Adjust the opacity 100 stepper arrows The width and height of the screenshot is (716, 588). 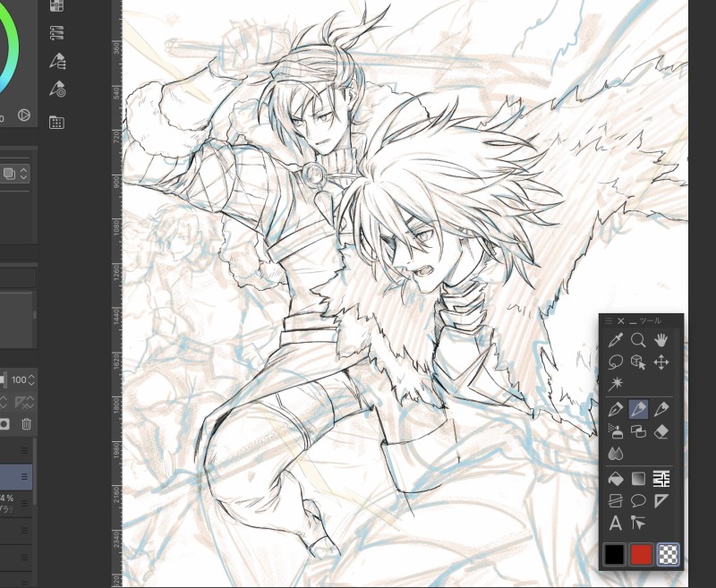pos(31,379)
